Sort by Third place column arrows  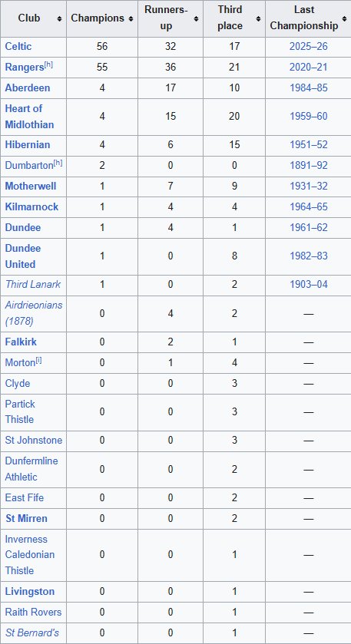click(258, 19)
